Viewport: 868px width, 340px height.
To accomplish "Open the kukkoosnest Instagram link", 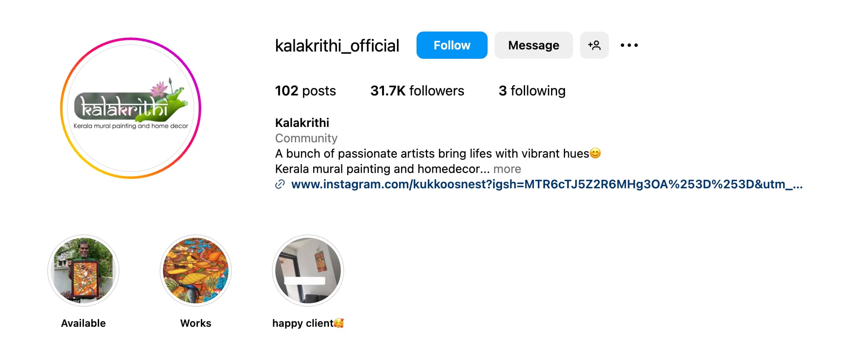I will pos(546,184).
